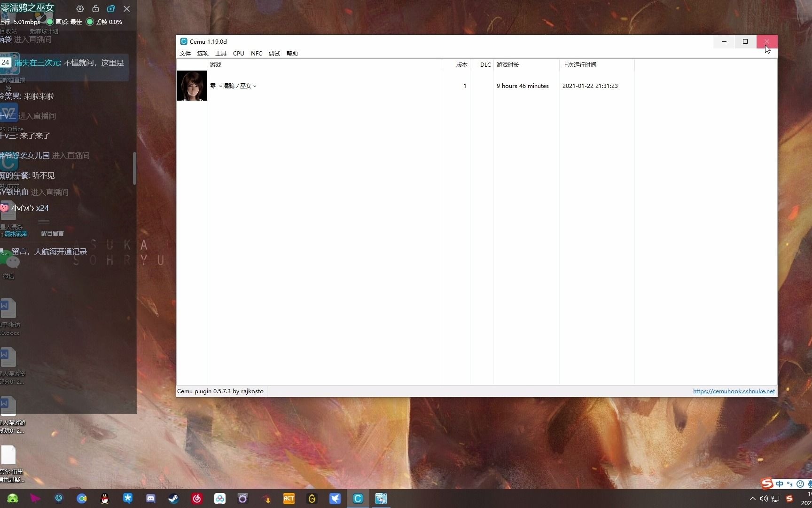Image resolution: width=812 pixels, height=508 pixels.
Task: Open the cemuhook.sshnuke.net link
Action: click(x=734, y=391)
